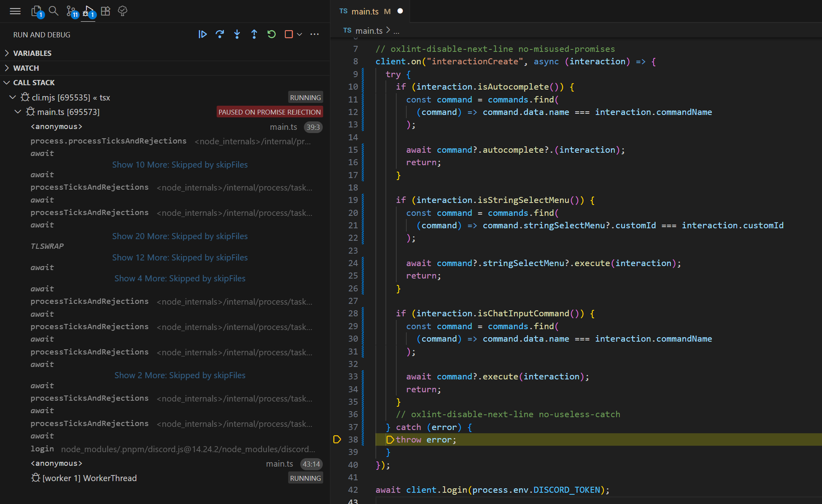Open the stop button dropdown arrow
822x504 pixels.
click(x=299, y=35)
